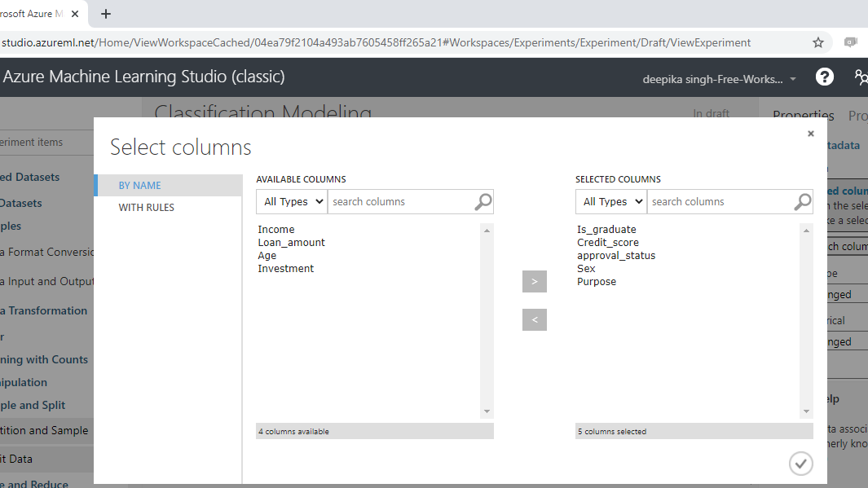
Task: Select the Age column
Action: 267,256
